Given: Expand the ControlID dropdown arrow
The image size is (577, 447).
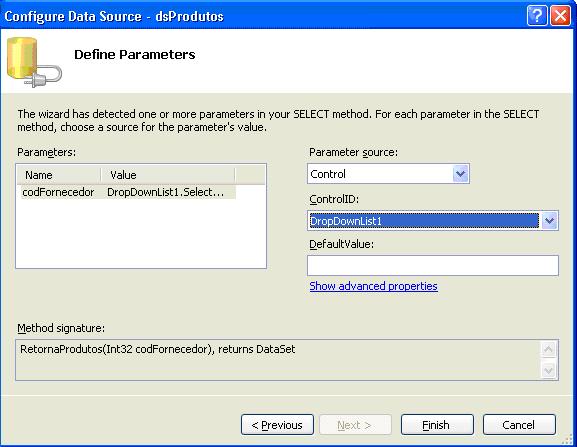Looking at the screenshot, I should tap(549, 221).
